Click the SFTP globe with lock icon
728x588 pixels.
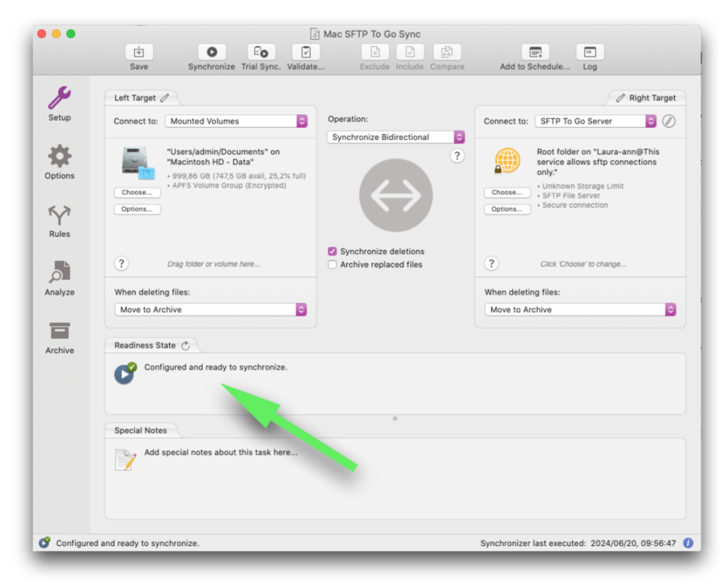(x=507, y=161)
